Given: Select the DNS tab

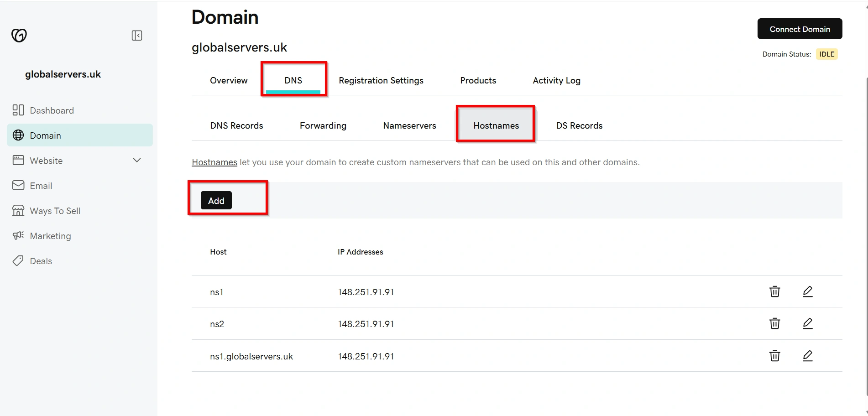Looking at the screenshot, I should tap(293, 80).
